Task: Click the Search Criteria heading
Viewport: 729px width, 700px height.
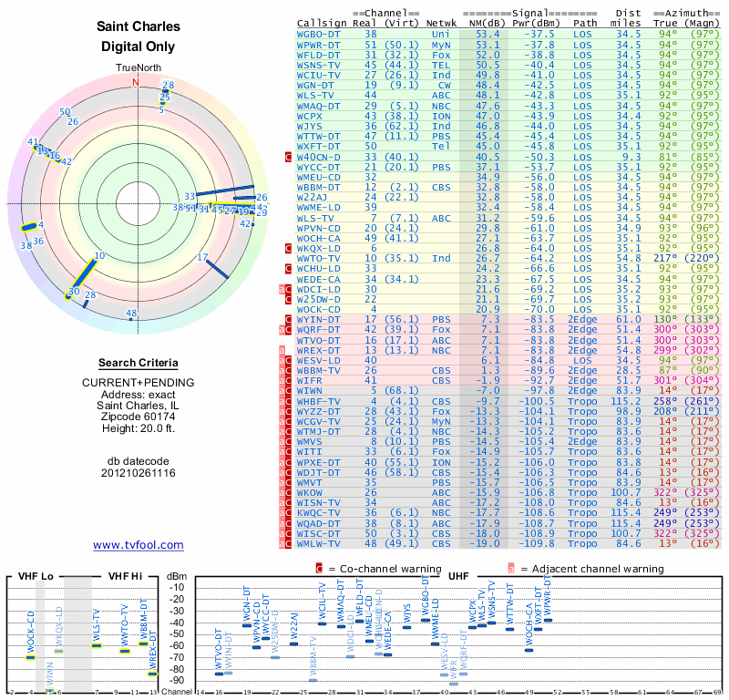Action: pos(139,363)
